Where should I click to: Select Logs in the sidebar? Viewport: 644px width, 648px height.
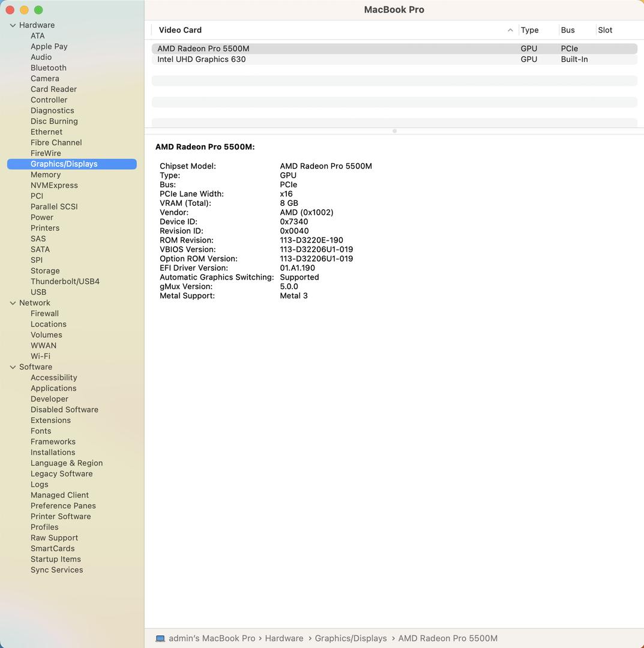[39, 484]
